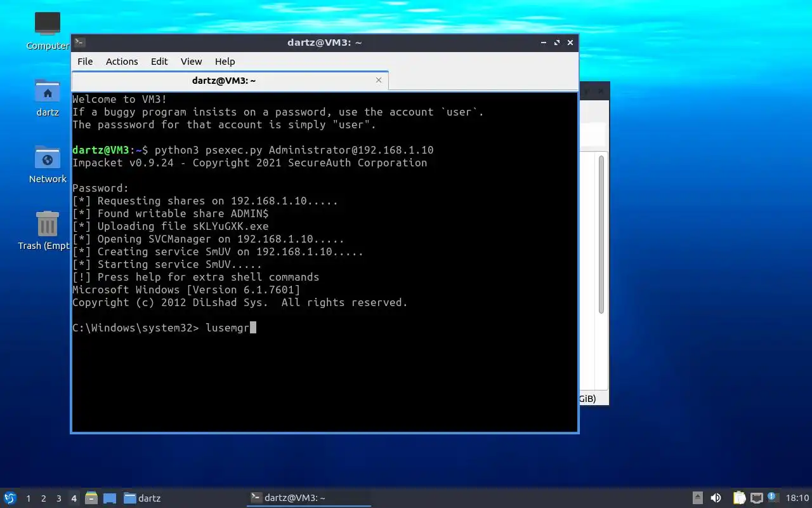
Task: Open the dartz home folder desktop icon
Action: 48,97
